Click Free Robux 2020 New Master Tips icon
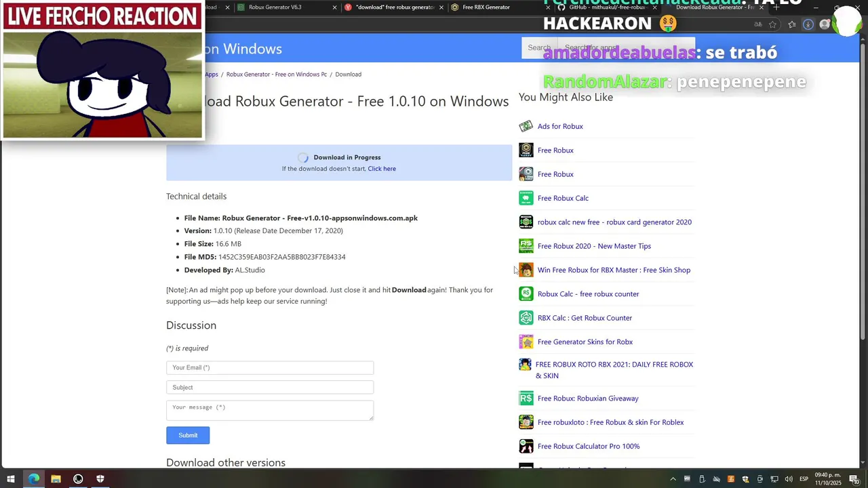 [526, 246]
